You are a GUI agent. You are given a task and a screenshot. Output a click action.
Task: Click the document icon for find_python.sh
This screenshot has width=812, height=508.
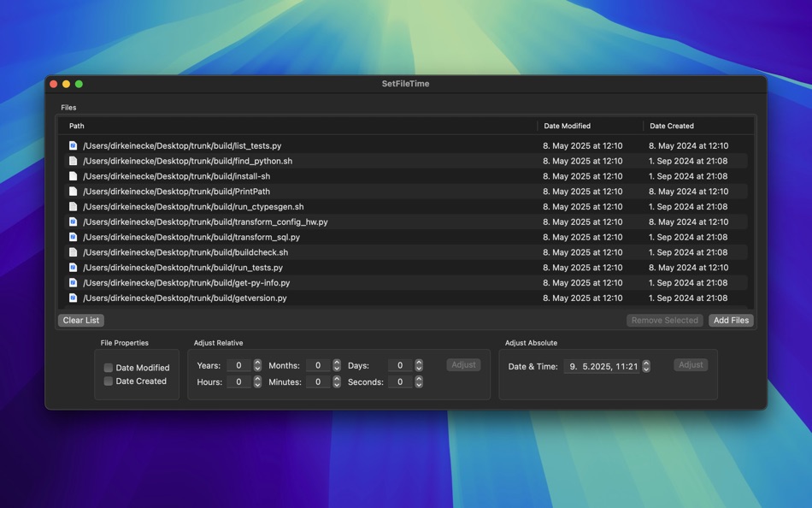coord(72,161)
